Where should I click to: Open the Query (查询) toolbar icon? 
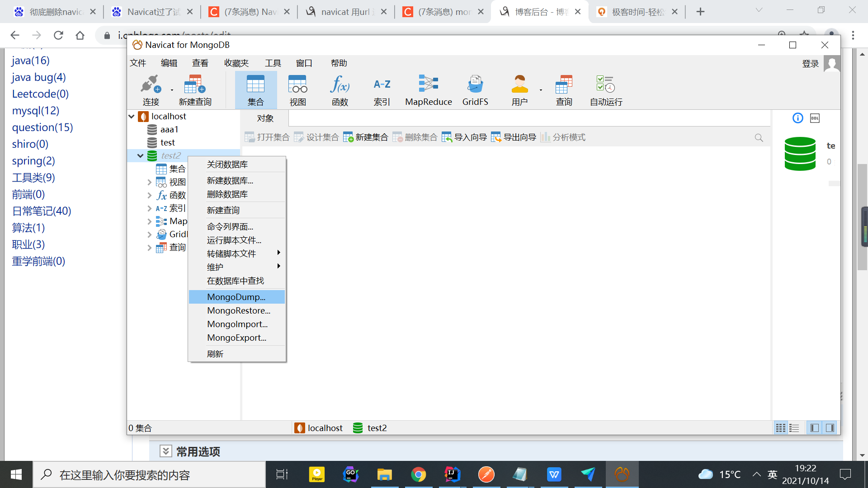(564, 90)
